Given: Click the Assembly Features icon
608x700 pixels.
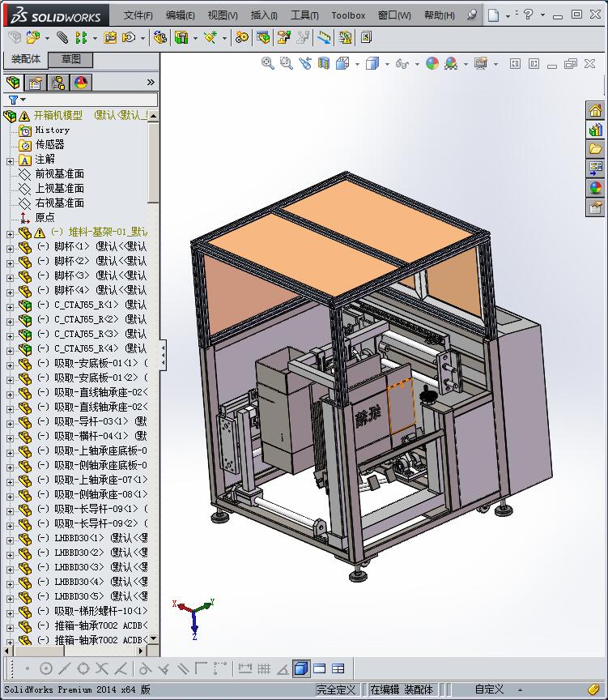Looking at the screenshot, I should pyautogui.click(x=181, y=37).
